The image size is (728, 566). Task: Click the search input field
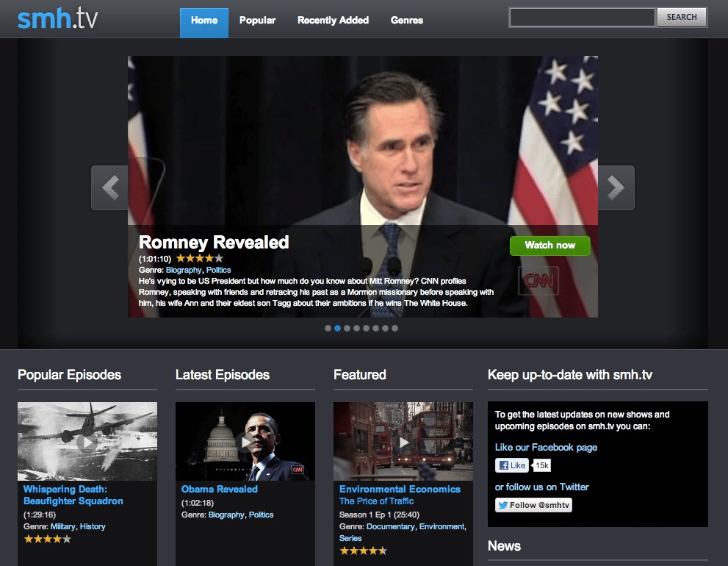[x=583, y=17]
